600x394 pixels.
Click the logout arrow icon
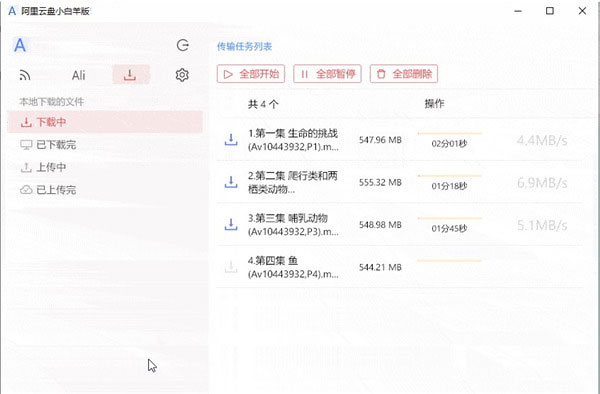[x=183, y=45]
